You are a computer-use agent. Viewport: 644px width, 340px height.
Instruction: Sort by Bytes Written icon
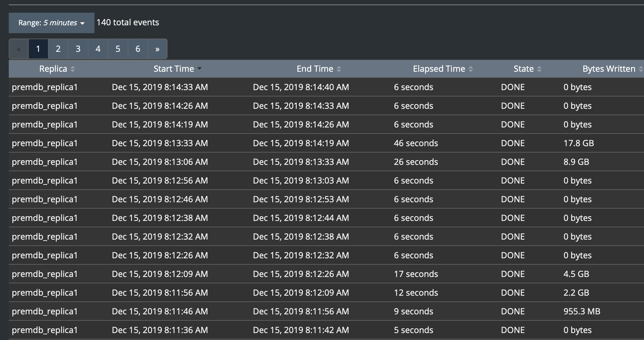pos(641,69)
